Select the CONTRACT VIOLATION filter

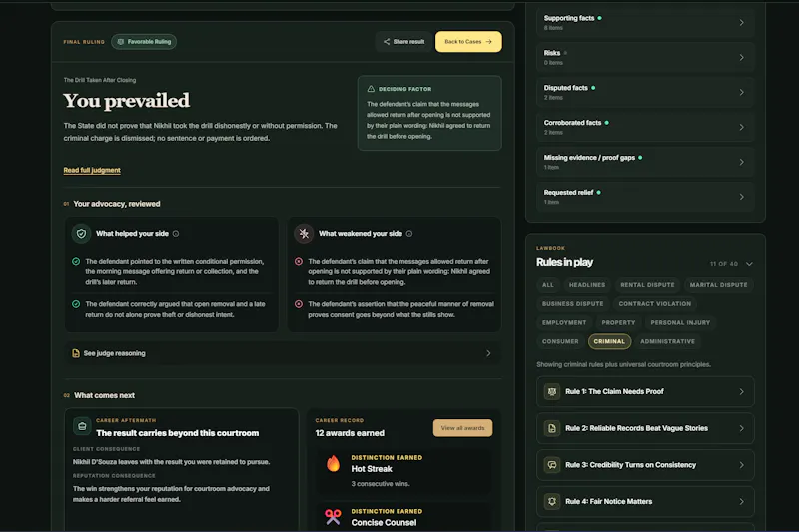(x=655, y=303)
